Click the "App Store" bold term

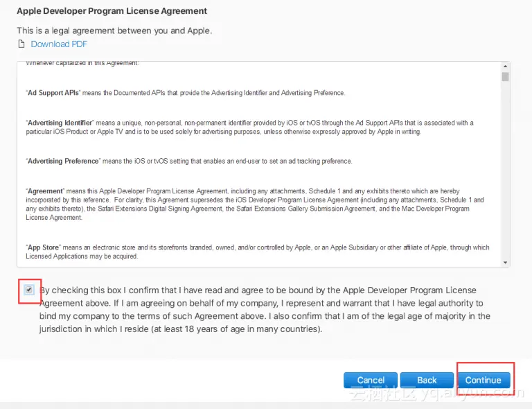tap(43, 247)
